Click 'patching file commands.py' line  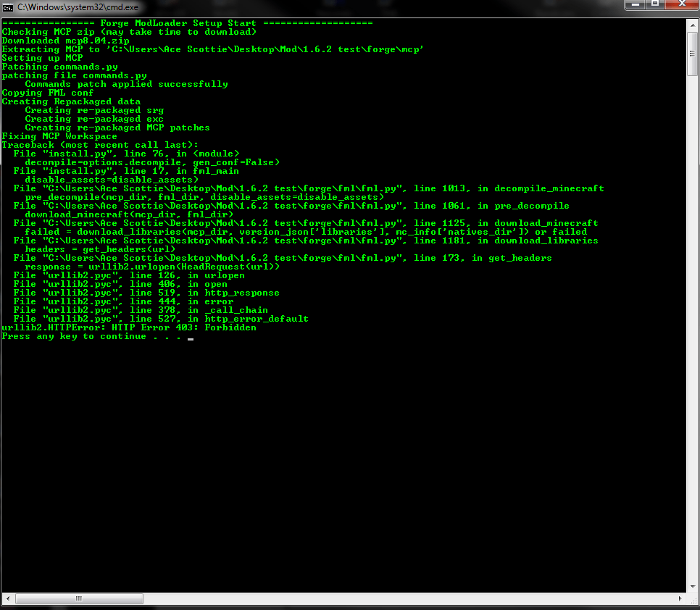(74, 75)
